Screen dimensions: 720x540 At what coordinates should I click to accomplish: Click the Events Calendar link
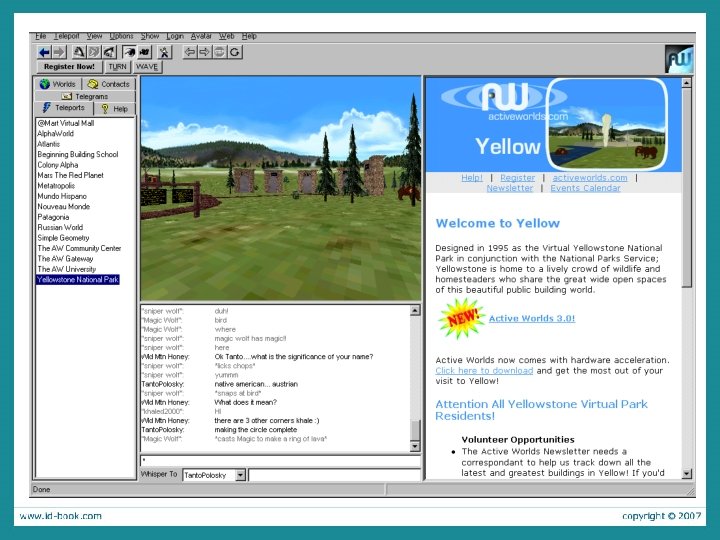585,188
